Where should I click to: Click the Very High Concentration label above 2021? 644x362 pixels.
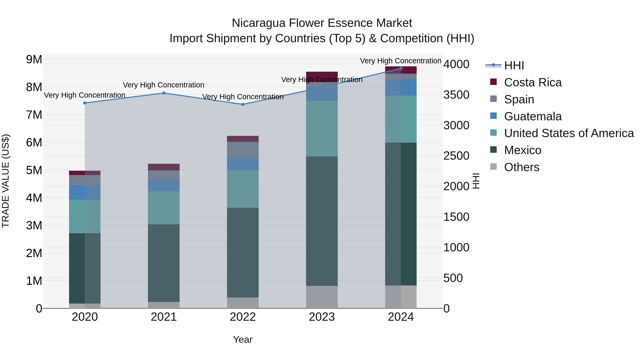[164, 85]
